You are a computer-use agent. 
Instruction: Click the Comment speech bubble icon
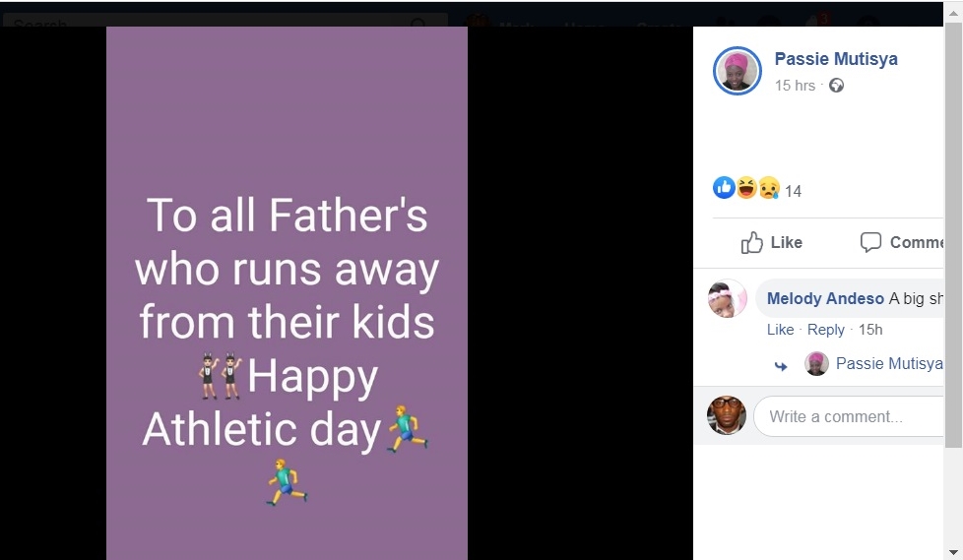coord(870,242)
